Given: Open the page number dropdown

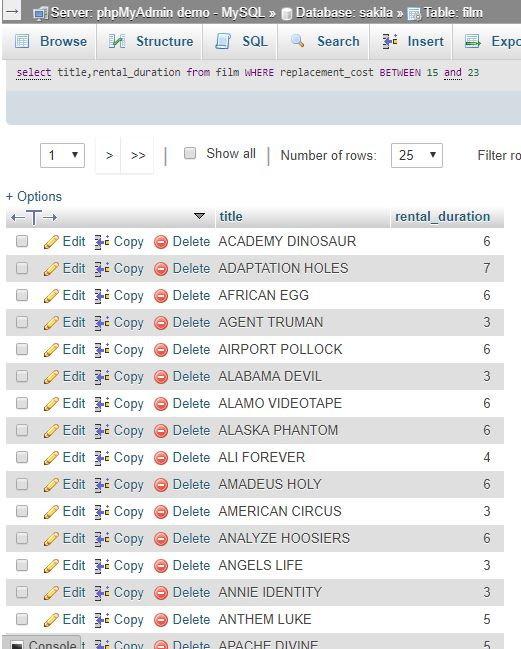Looking at the screenshot, I should [62, 156].
